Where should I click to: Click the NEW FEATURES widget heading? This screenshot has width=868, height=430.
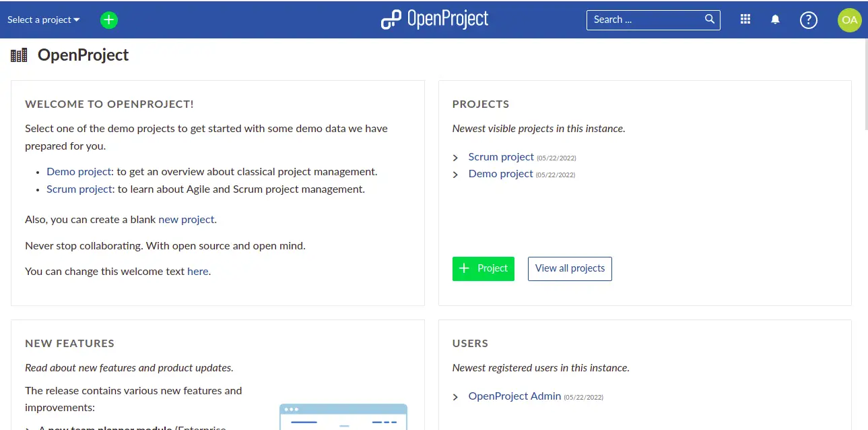tap(70, 344)
